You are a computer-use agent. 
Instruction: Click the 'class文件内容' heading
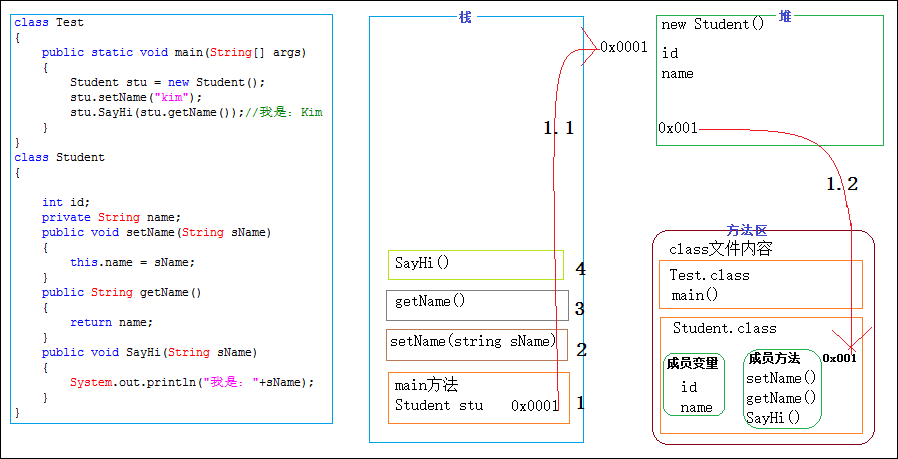tap(720, 249)
